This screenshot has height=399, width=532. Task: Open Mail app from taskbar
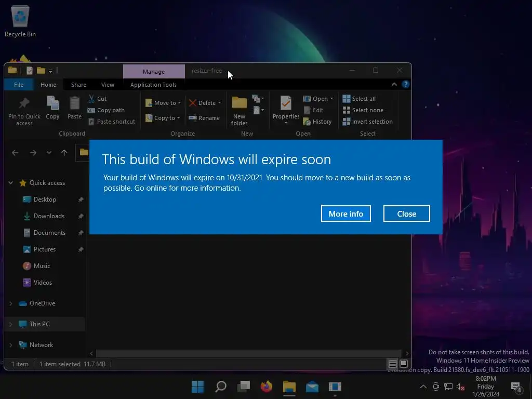tap(312, 387)
